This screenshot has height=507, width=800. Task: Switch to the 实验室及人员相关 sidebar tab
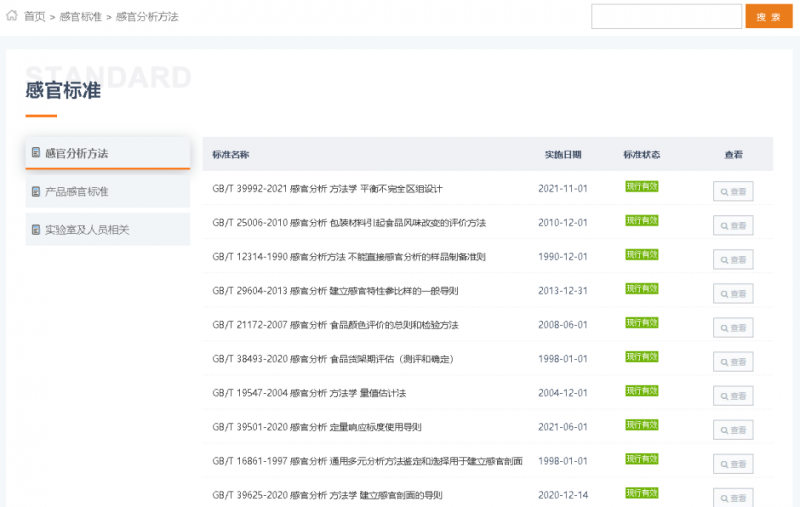point(108,229)
